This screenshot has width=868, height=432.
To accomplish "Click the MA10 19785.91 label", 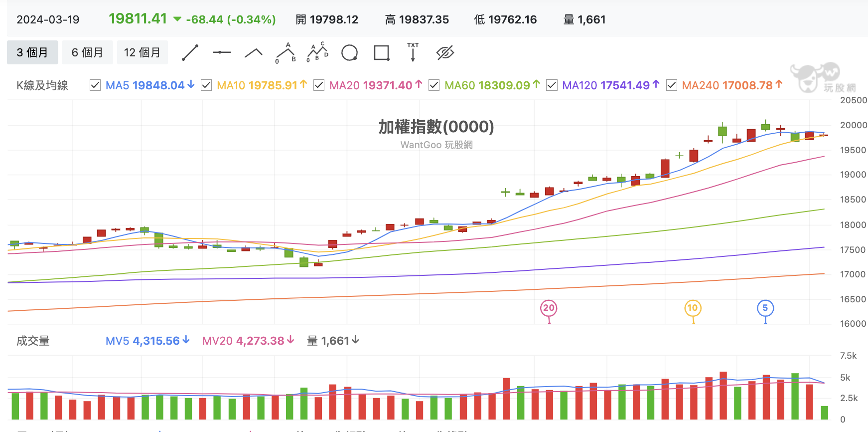I will 262,85.
